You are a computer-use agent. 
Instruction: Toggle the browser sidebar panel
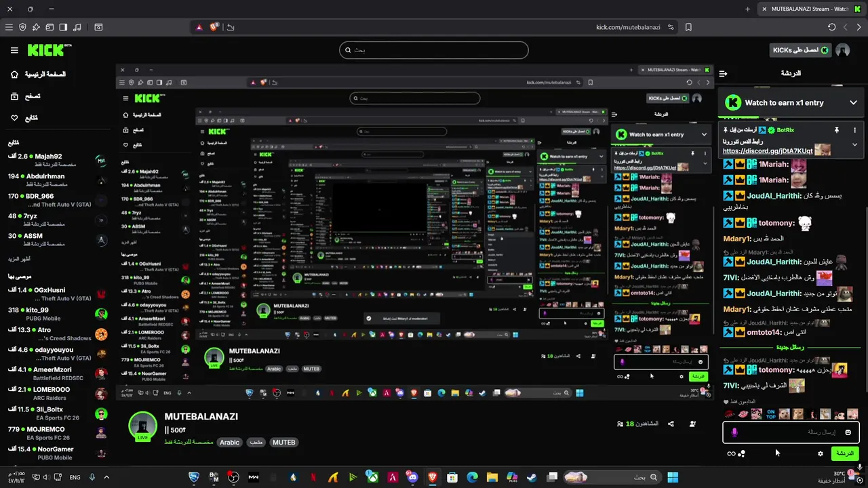tap(63, 27)
